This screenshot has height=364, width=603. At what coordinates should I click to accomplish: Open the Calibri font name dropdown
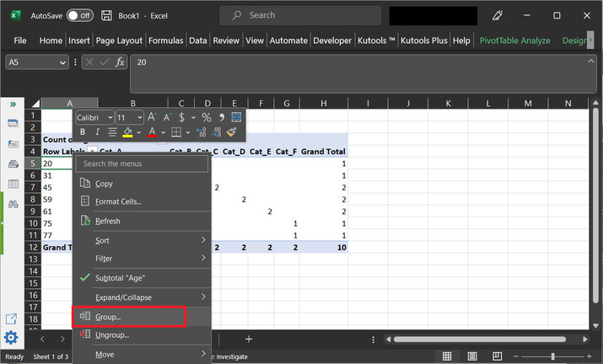pos(94,117)
